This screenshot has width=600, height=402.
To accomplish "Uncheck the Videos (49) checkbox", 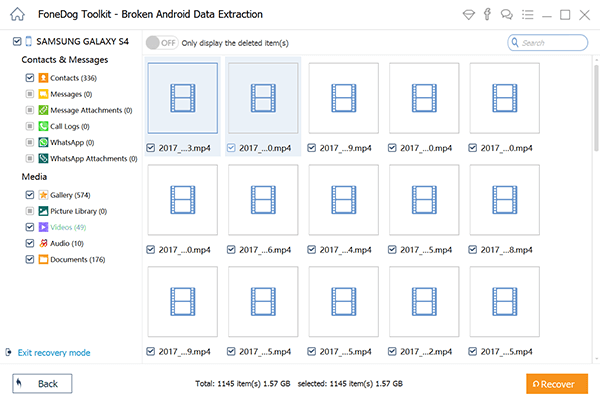I will point(29,227).
